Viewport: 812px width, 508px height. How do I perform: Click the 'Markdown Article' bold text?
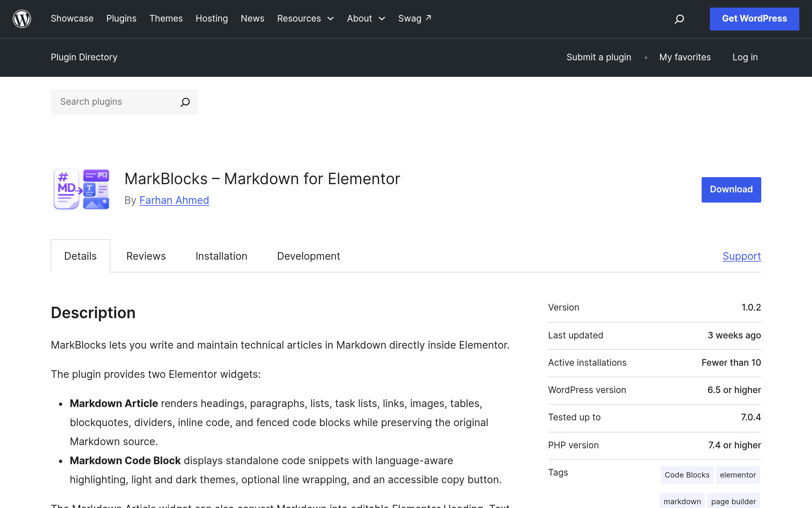[114, 404]
